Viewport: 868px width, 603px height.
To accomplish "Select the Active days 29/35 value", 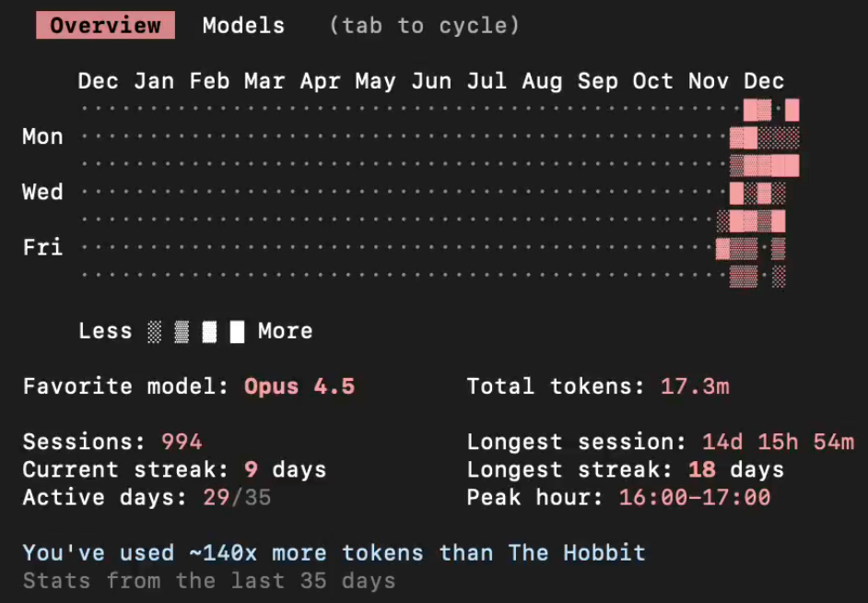I will (x=237, y=498).
